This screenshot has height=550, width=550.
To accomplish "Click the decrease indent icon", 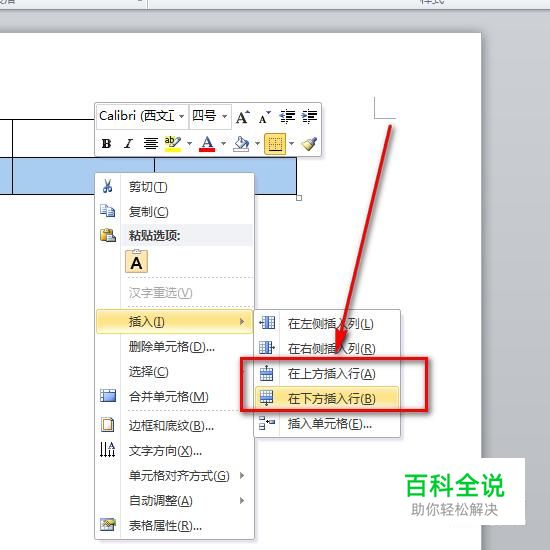I will pos(287,116).
